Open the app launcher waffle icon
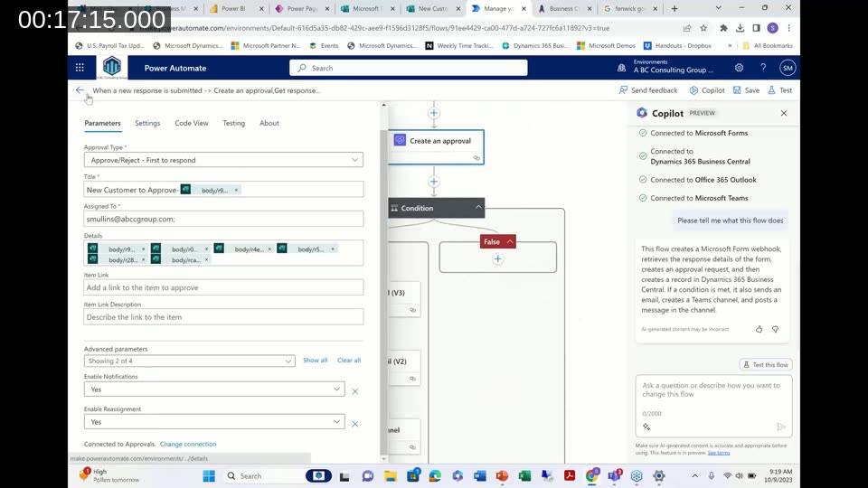The image size is (868, 488). click(80, 68)
